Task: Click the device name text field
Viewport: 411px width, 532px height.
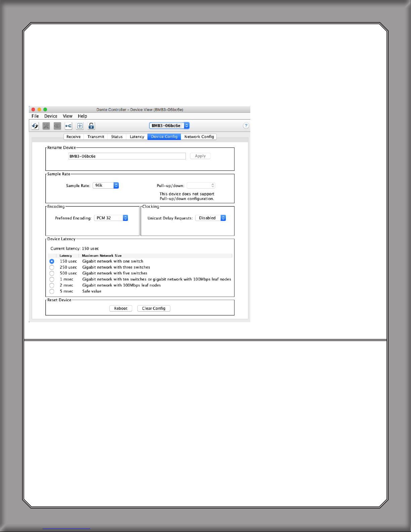Action: tap(127, 156)
